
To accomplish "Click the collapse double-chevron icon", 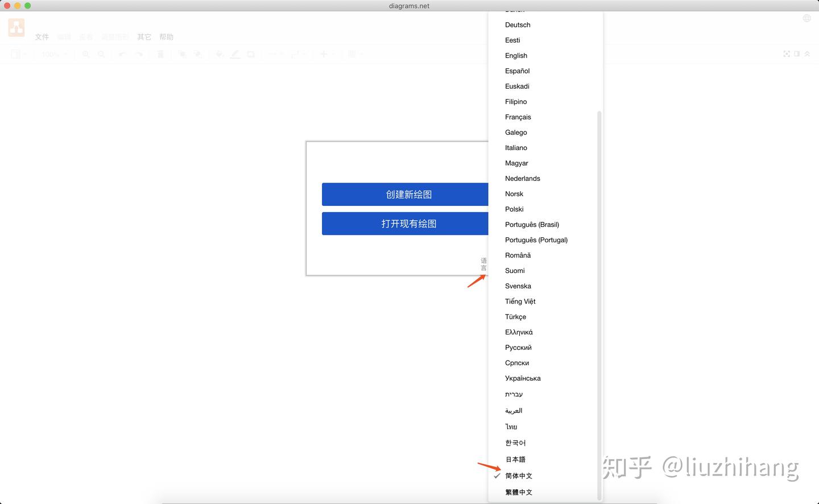I will tap(807, 54).
